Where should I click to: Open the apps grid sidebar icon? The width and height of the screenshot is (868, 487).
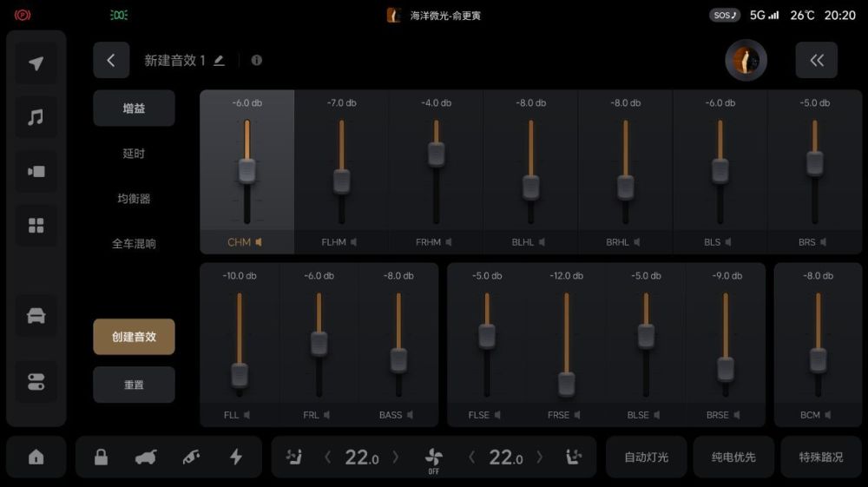coord(36,225)
